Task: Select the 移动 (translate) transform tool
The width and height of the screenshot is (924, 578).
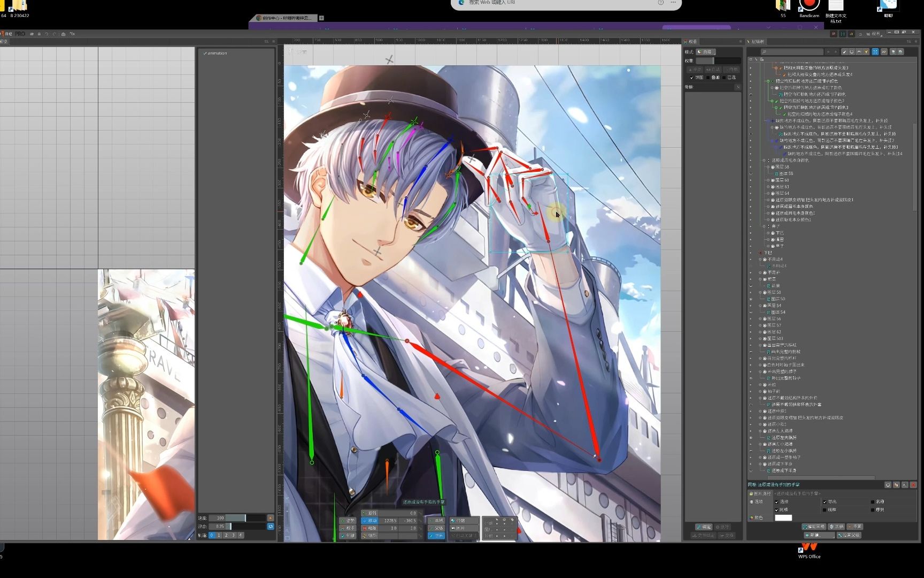Action: 369,521
